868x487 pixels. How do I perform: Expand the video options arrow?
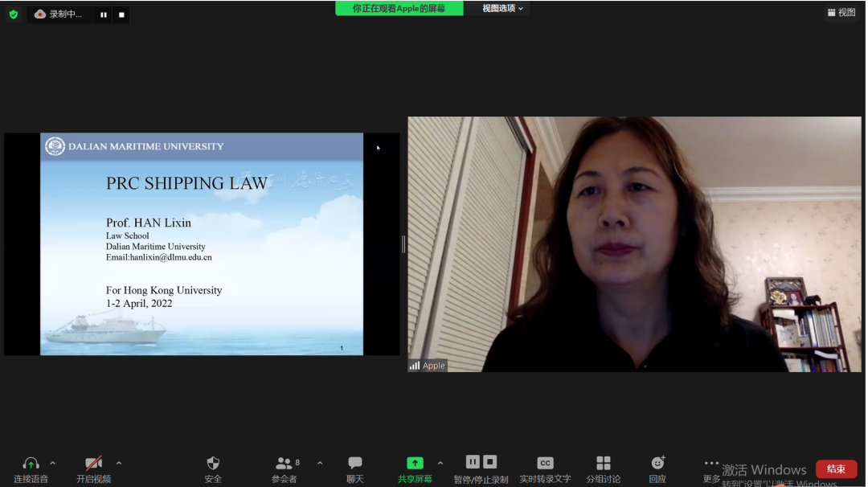pyautogui.click(x=119, y=463)
